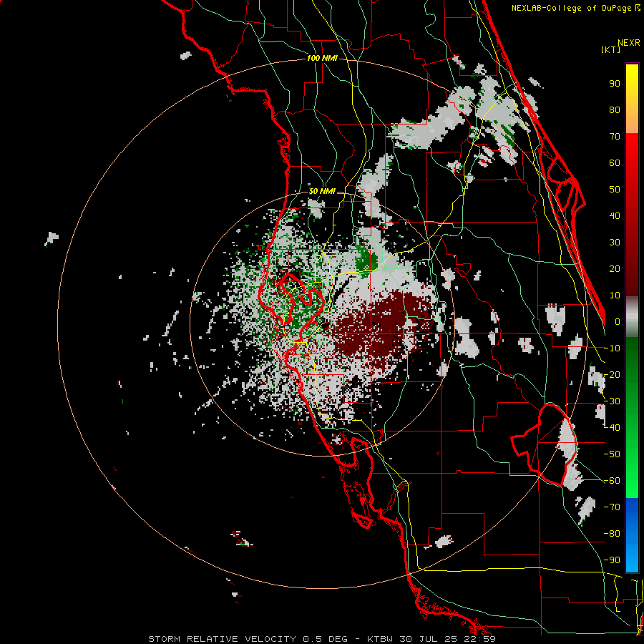This screenshot has width=644, height=644.
Task: Click the 90 value on the velocity scale
Action: pyautogui.click(x=615, y=84)
